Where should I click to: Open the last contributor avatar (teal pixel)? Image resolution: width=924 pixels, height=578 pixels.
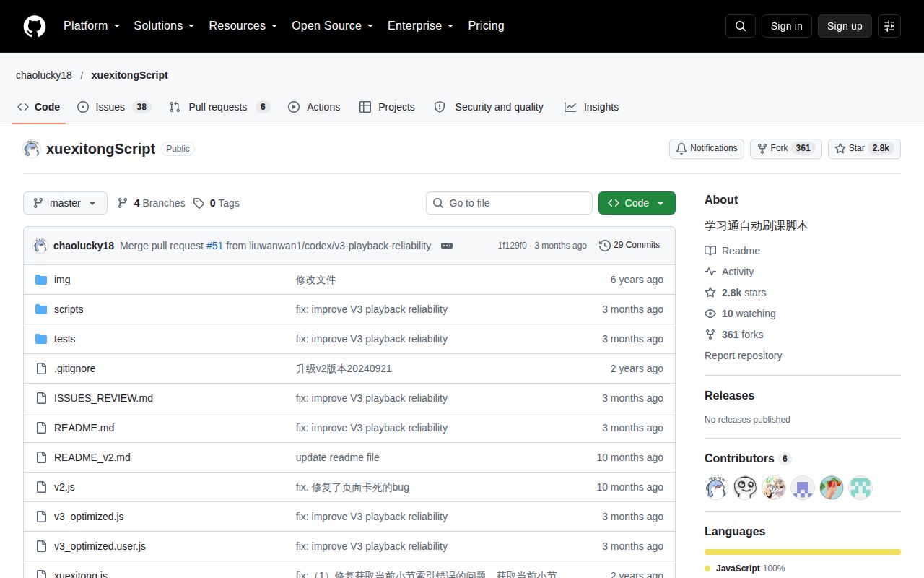(x=860, y=488)
